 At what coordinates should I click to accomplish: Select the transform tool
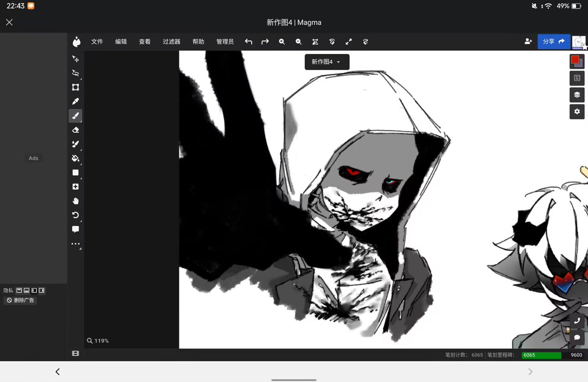pos(75,87)
